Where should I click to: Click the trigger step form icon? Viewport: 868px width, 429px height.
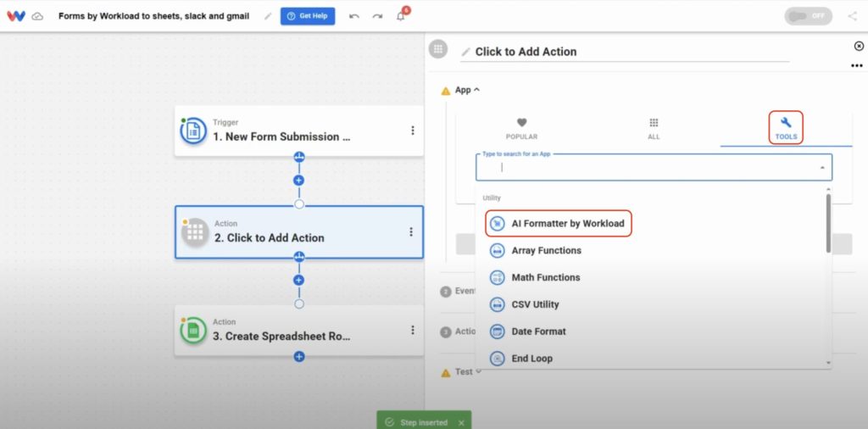click(x=193, y=131)
